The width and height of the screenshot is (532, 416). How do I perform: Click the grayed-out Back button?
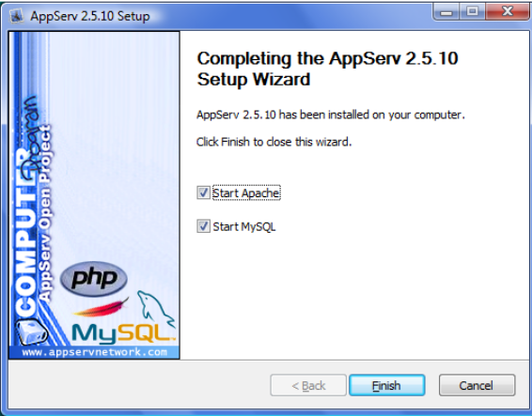pyautogui.click(x=308, y=385)
